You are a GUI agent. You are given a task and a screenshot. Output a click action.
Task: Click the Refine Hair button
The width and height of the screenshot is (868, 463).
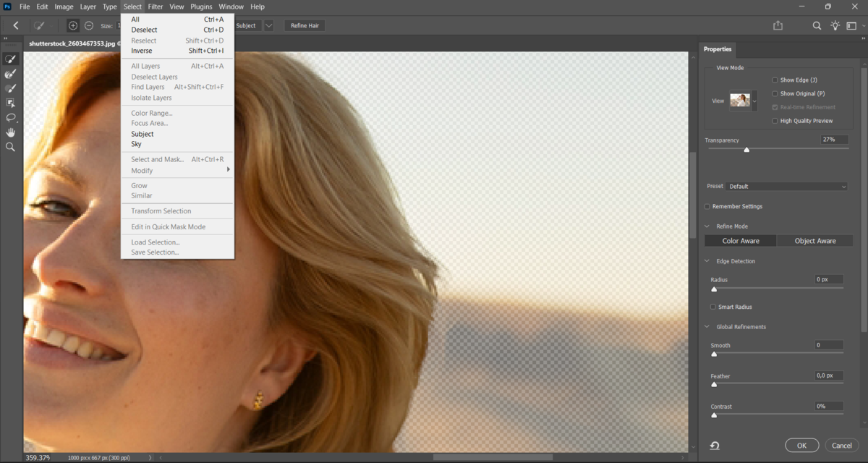305,25
